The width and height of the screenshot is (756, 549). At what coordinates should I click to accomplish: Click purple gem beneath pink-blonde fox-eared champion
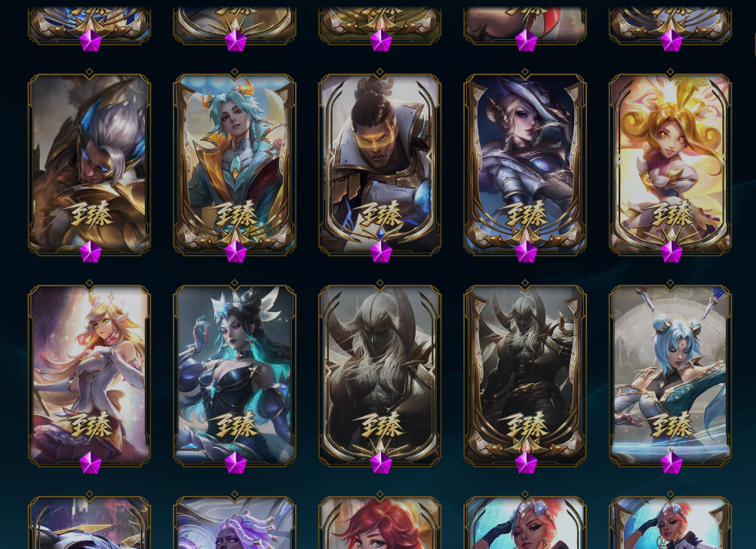90,463
